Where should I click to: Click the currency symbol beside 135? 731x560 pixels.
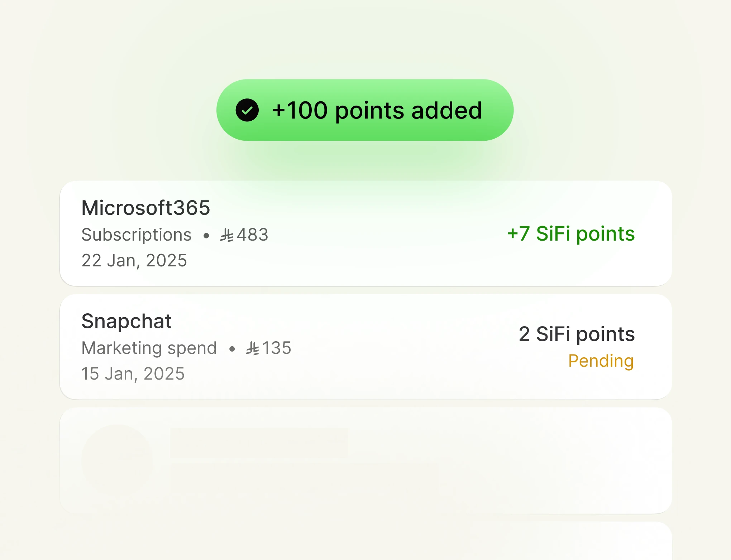[x=252, y=348]
